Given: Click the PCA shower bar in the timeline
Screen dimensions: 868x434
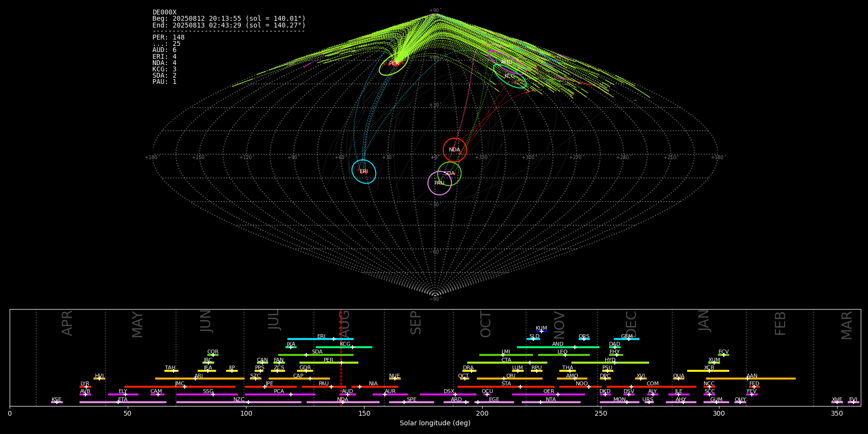Looking at the screenshot, I should click(x=280, y=394).
